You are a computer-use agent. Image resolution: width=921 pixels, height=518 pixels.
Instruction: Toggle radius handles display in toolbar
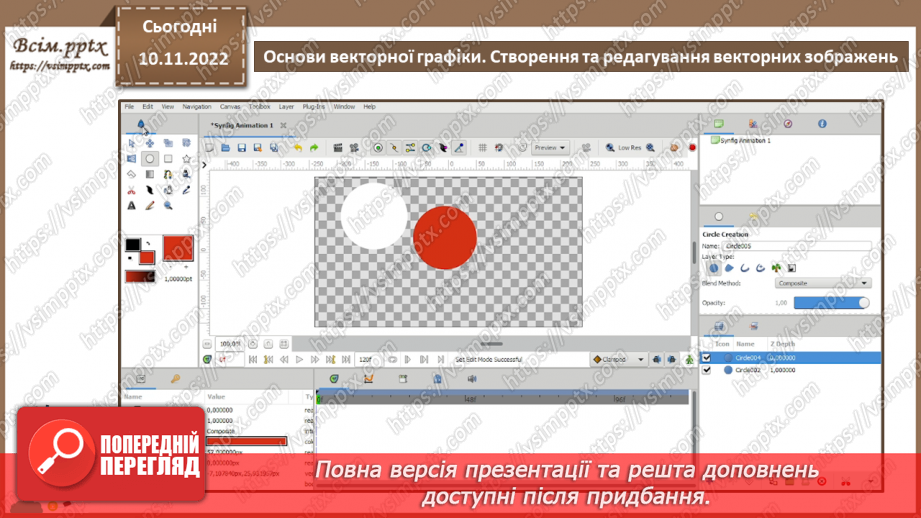[427, 148]
